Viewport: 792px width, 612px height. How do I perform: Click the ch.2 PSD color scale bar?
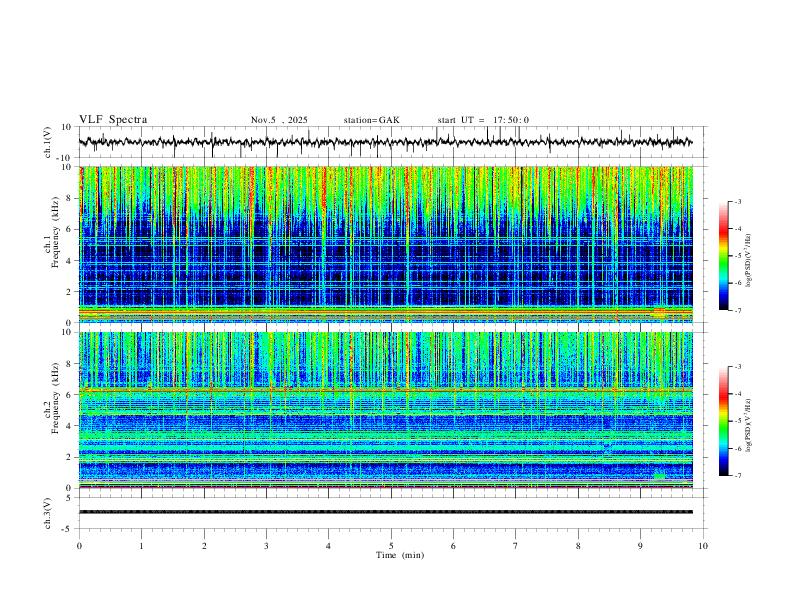pos(724,421)
